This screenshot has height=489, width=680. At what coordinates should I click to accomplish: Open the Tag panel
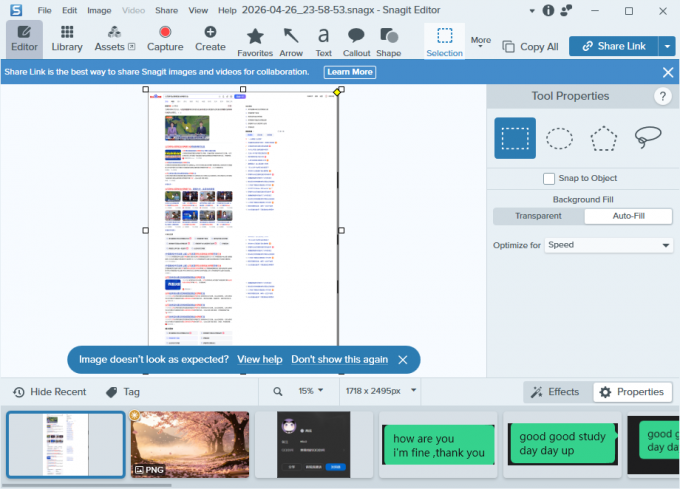tap(123, 392)
